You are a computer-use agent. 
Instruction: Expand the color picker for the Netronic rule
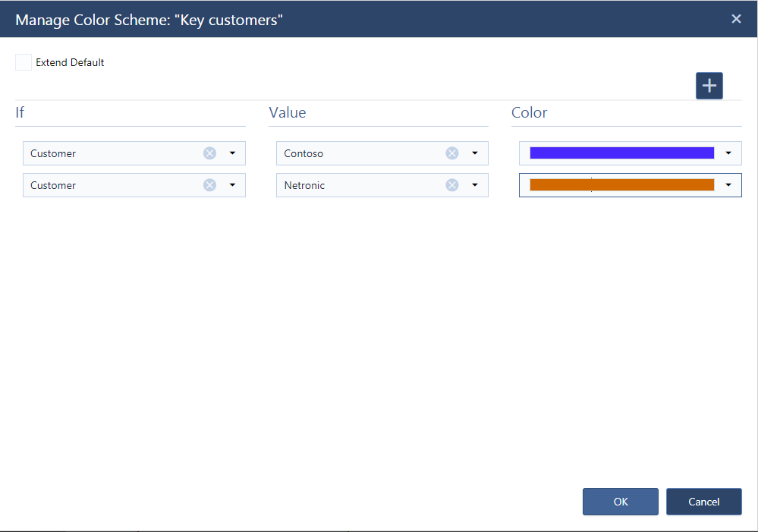click(728, 184)
